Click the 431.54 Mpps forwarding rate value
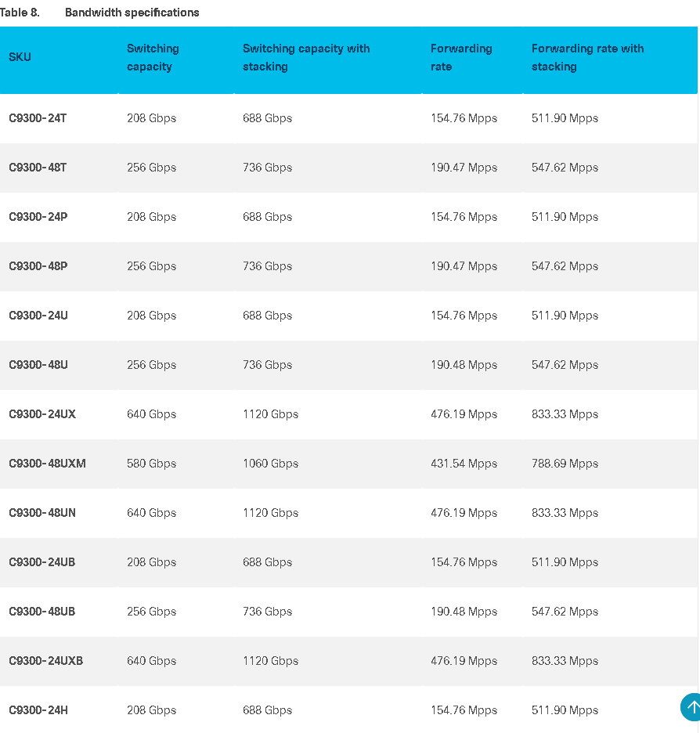 coord(464,464)
